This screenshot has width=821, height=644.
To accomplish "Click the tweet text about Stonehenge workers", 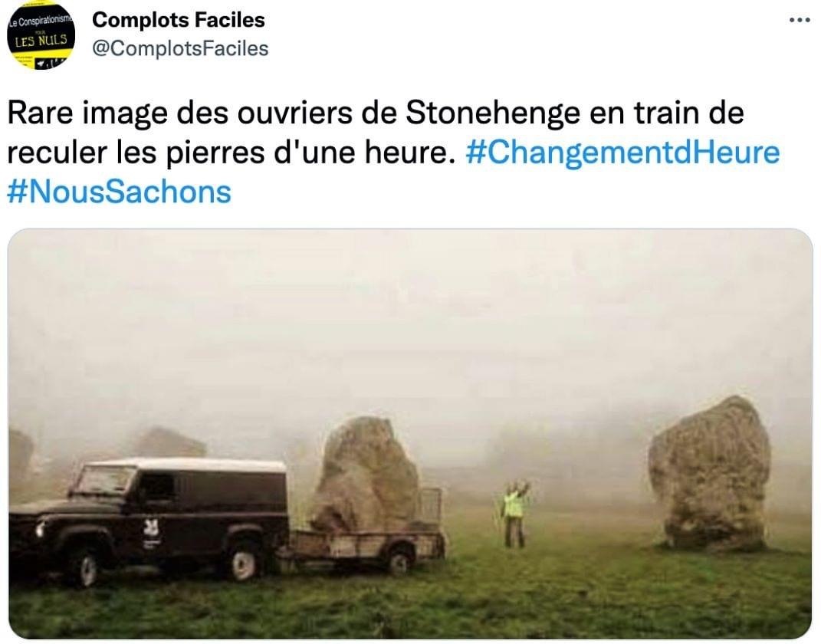I will pyautogui.click(x=394, y=152).
